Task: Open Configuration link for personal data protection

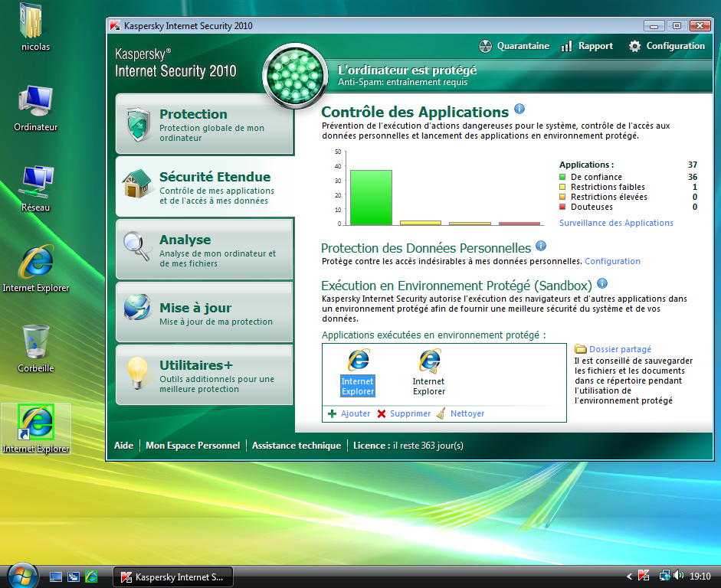Action: pyautogui.click(x=612, y=261)
